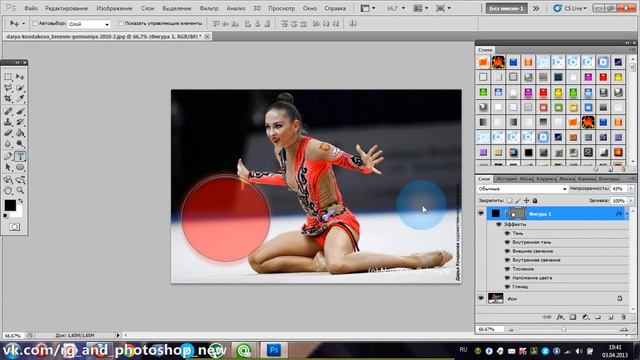Select the Pen tool
Viewport: 640px width, 360px height.
8,156
